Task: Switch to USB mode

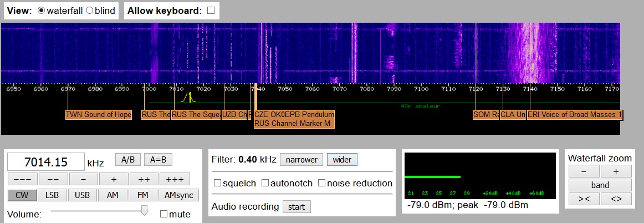Action: tap(82, 195)
